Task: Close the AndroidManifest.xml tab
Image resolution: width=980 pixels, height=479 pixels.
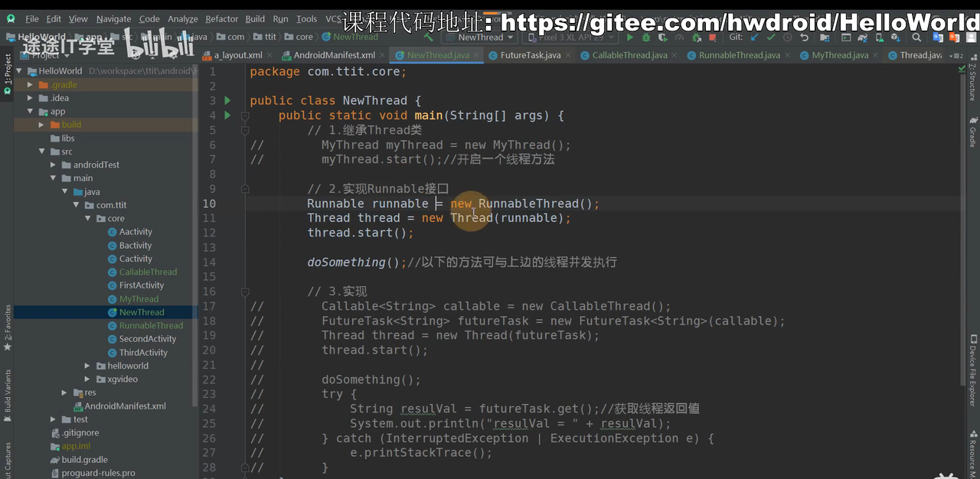Action: [382, 55]
